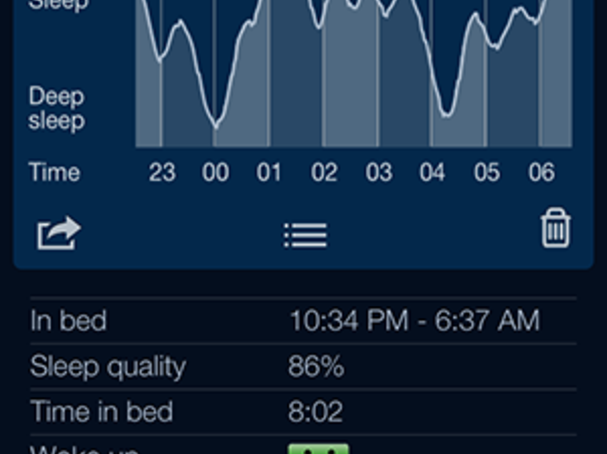Open the list view icon
Screen dimensions: 607x454
coord(305,234)
